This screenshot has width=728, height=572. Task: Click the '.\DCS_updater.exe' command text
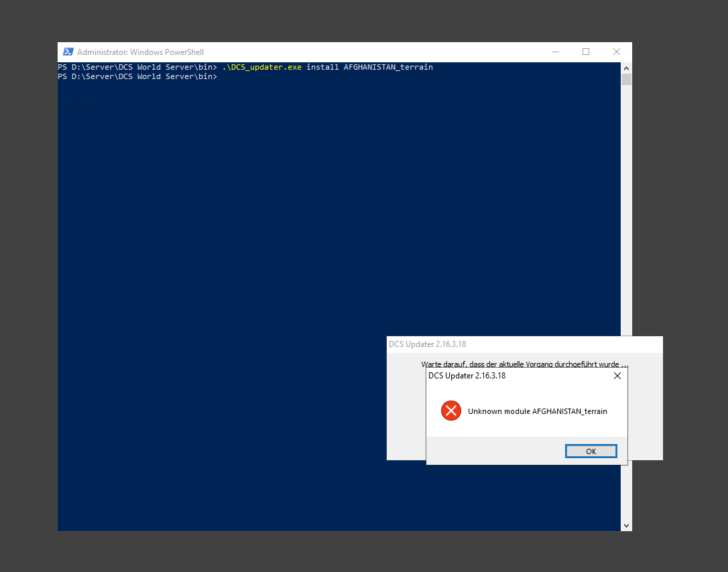tap(262, 67)
